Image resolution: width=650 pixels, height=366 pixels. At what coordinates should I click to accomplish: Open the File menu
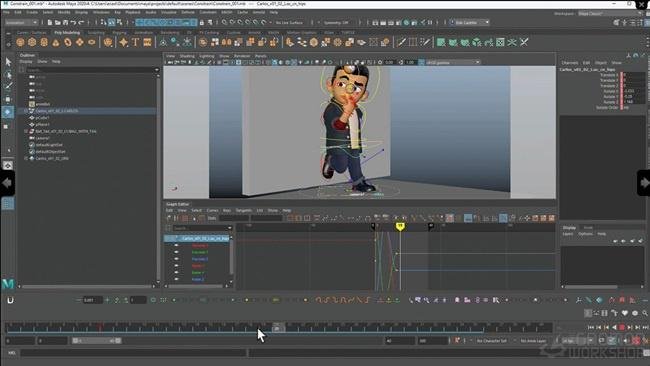7,12
